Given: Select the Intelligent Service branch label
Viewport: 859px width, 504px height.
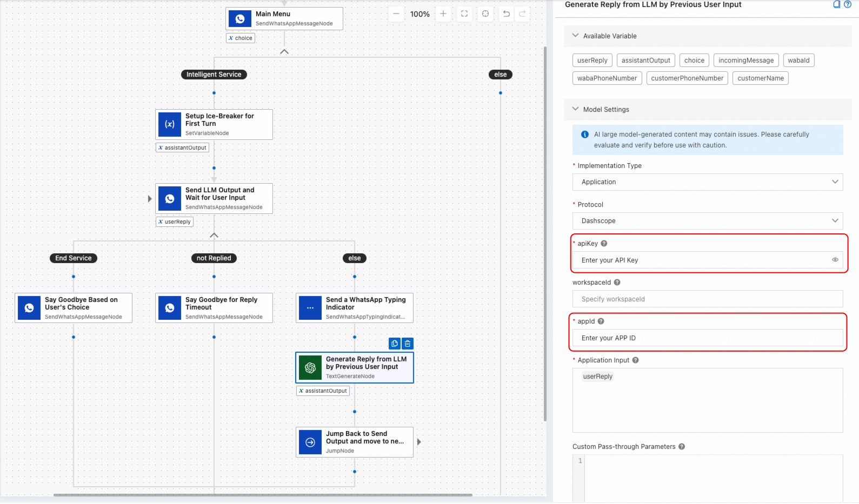Looking at the screenshot, I should [214, 75].
